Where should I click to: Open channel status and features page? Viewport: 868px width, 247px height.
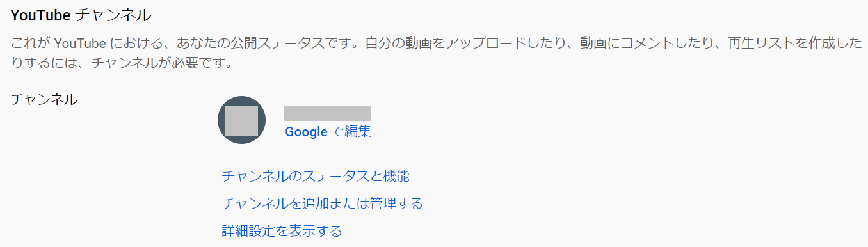click(315, 176)
